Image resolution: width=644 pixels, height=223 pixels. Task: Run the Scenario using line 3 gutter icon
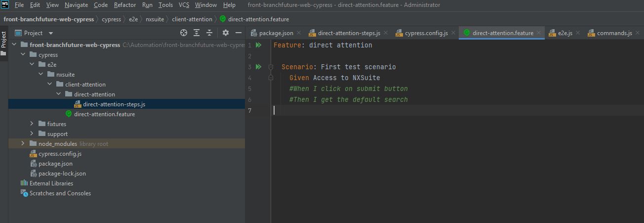coord(258,67)
